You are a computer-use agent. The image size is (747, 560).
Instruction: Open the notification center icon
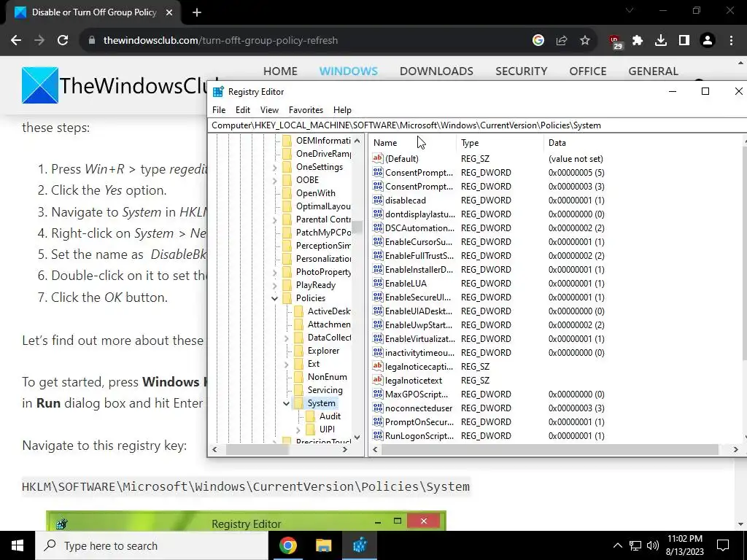723,545
